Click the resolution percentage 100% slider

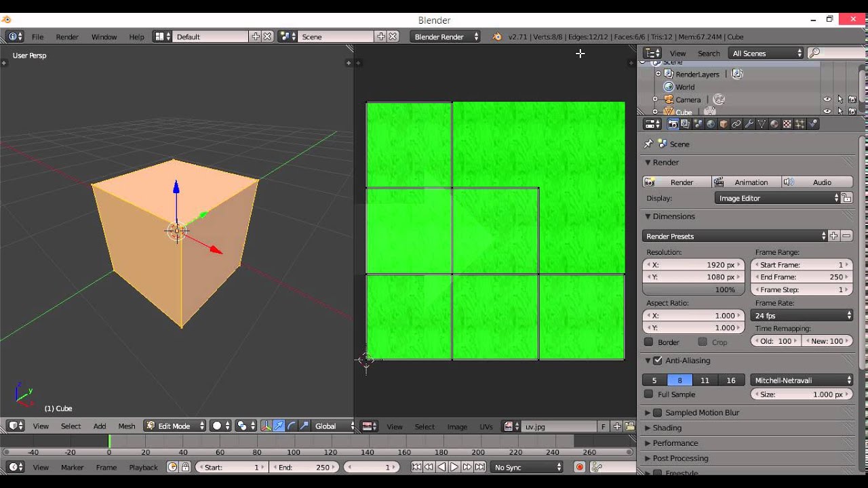click(694, 289)
